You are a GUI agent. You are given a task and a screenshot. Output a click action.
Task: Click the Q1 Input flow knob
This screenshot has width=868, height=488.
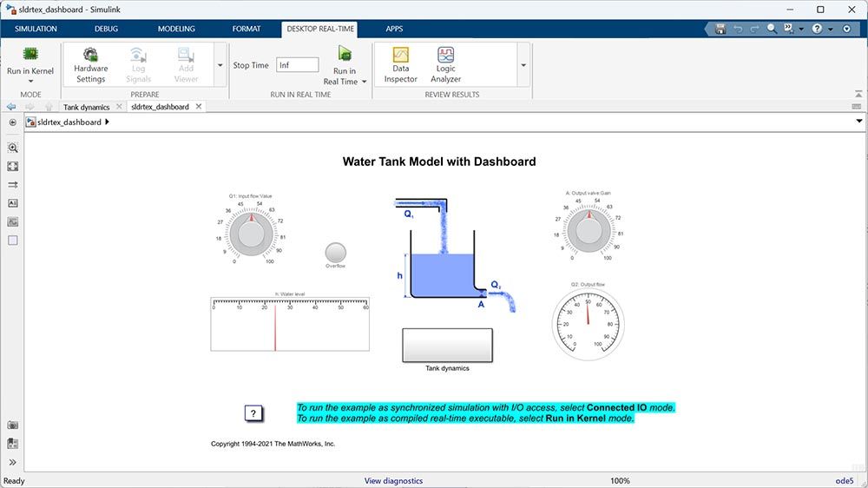252,233
